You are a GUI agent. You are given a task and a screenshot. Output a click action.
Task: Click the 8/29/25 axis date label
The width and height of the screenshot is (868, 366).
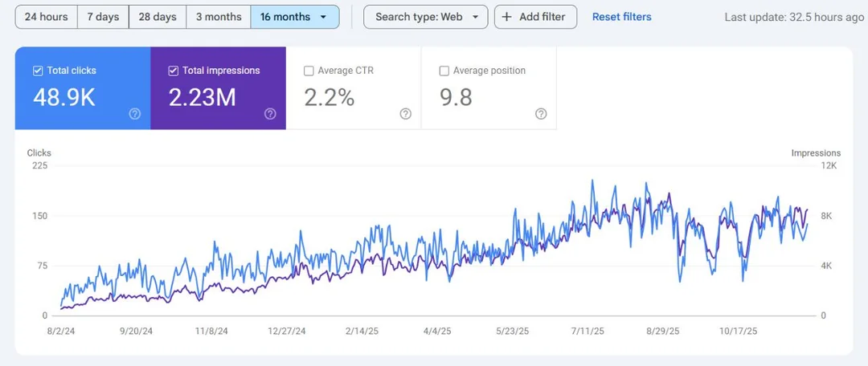[663, 331]
